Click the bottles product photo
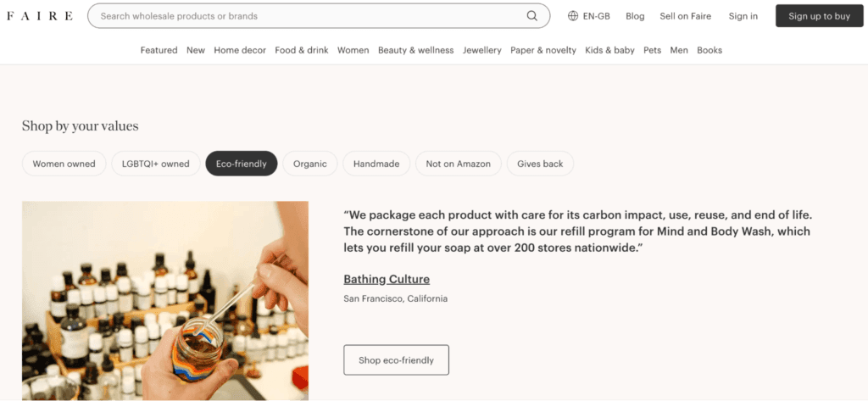Image resolution: width=868 pixels, height=401 pixels. coord(165,301)
